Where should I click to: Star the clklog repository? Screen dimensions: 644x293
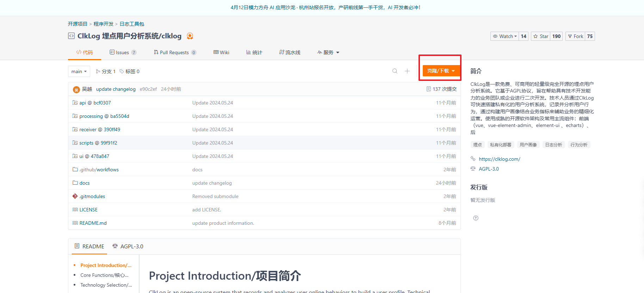click(541, 36)
